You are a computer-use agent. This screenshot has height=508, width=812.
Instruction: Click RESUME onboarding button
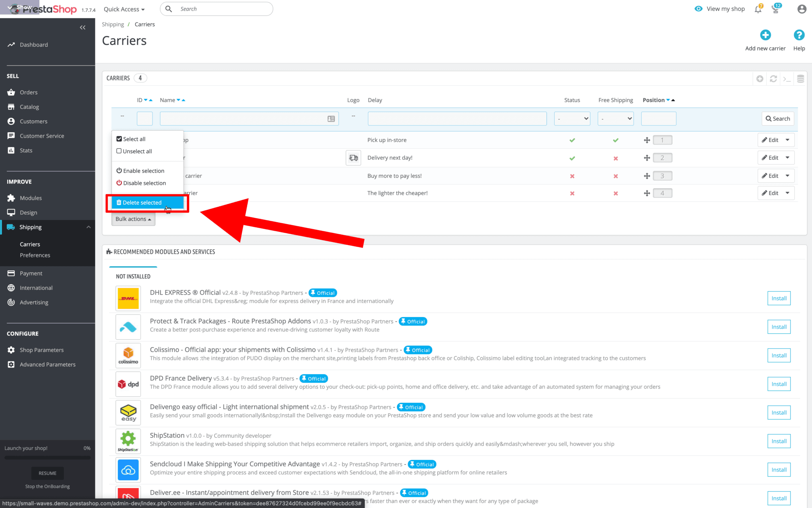click(x=48, y=473)
